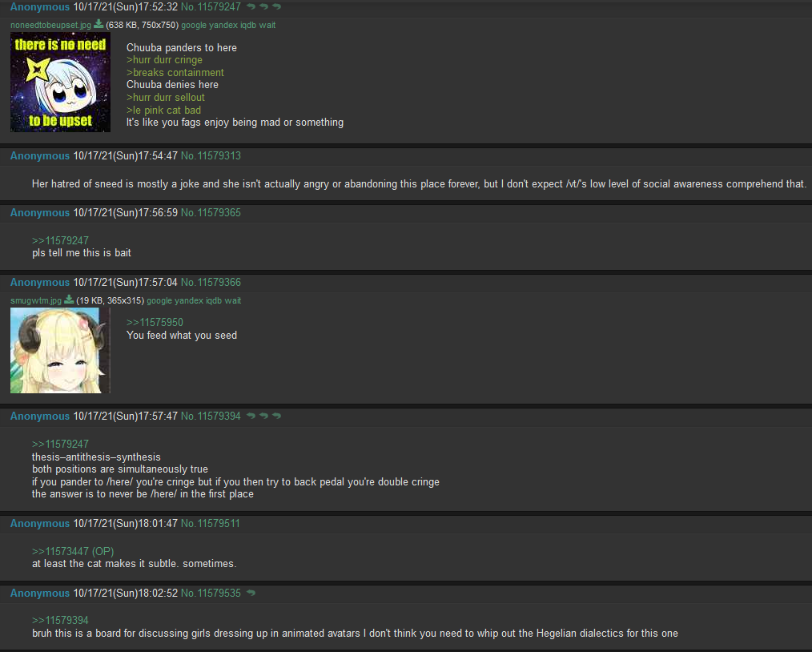This screenshot has width=812, height=652.
Task: Click download icon beside smugwtm.jpg
Action: (69, 300)
